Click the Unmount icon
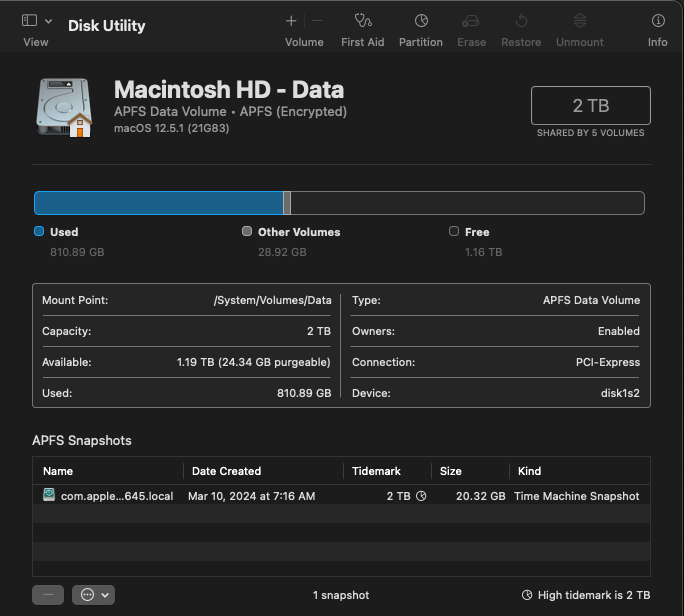Viewport: 684px width, 616px height. tap(580, 21)
